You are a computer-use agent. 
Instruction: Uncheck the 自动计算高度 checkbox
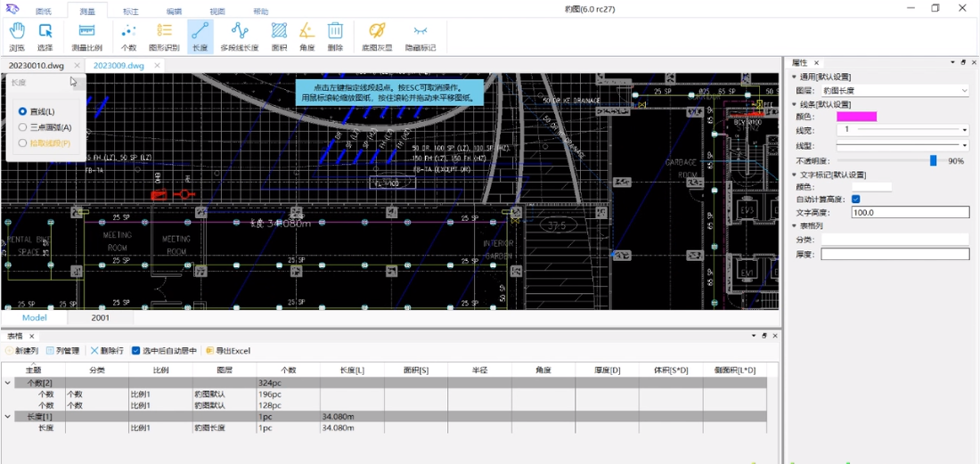(855, 199)
